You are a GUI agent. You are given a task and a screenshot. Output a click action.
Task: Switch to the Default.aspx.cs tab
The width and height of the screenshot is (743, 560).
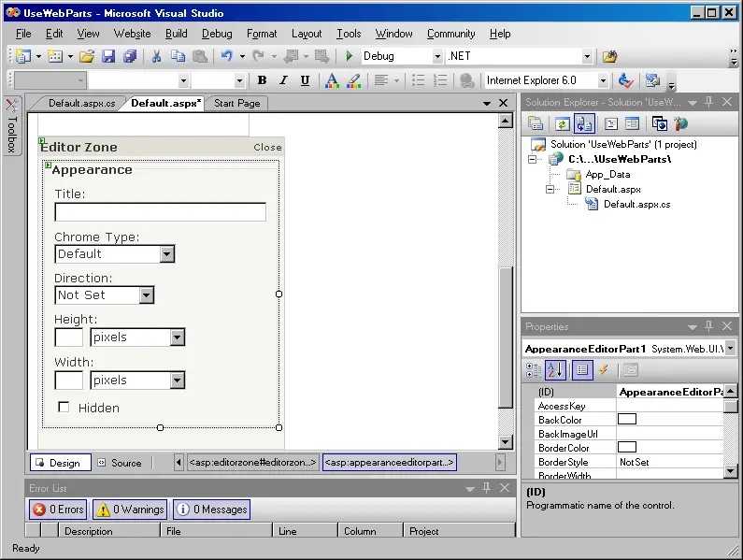pos(81,104)
